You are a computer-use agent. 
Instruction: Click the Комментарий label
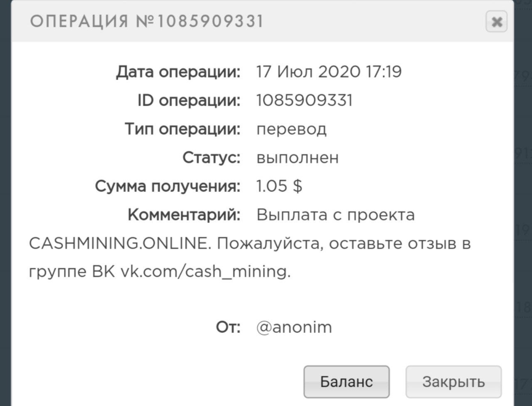(184, 215)
